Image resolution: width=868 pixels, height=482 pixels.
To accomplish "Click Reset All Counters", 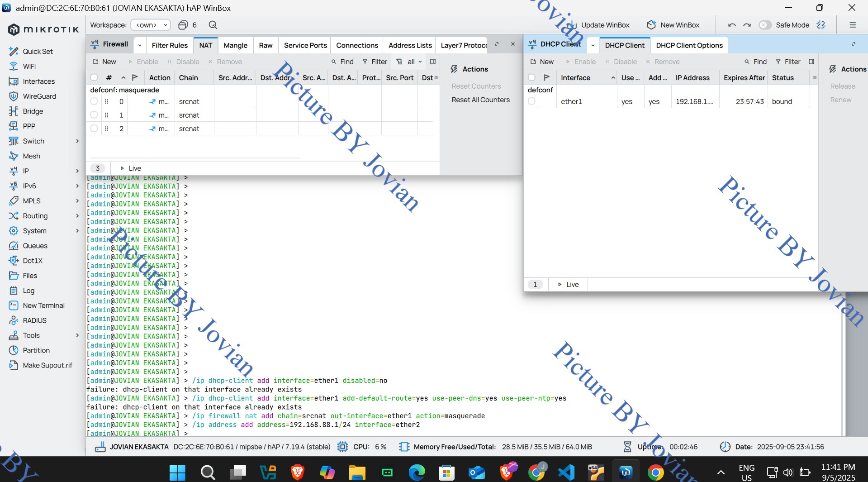I will pyautogui.click(x=480, y=100).
